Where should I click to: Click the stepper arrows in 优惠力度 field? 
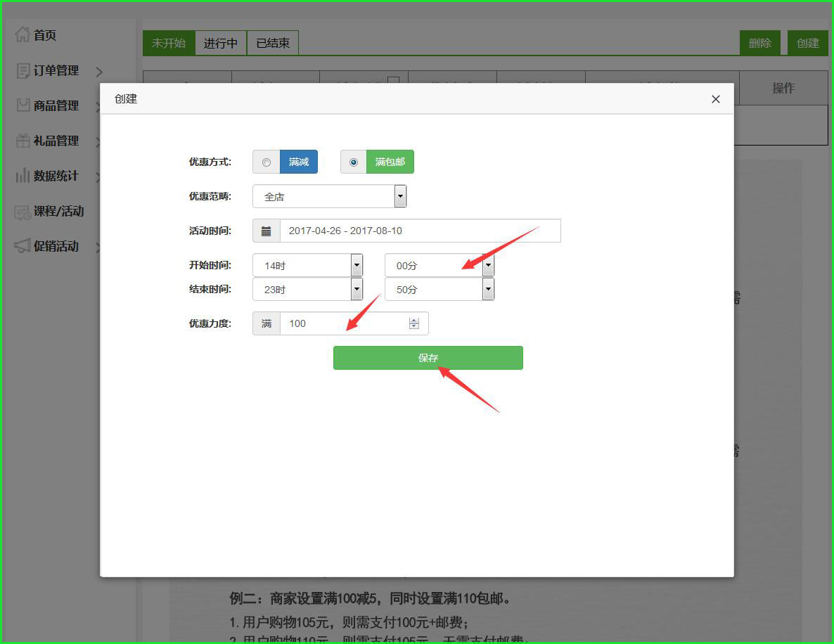414,323
